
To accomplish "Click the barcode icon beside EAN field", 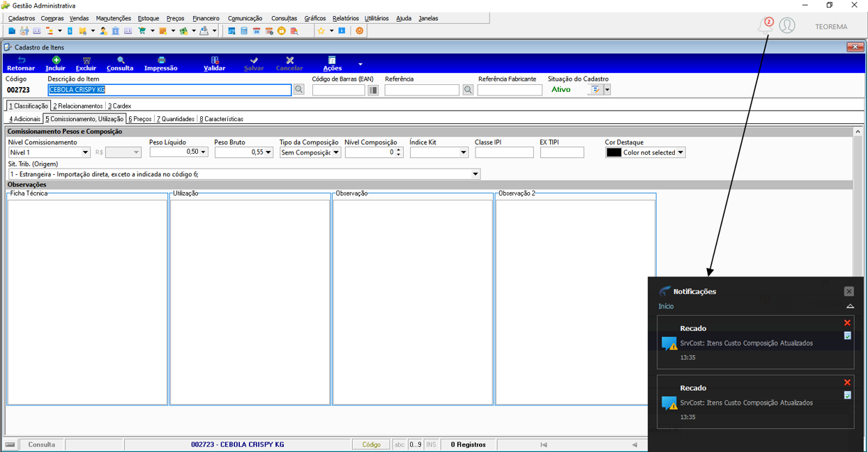I will tap(373, 90).
